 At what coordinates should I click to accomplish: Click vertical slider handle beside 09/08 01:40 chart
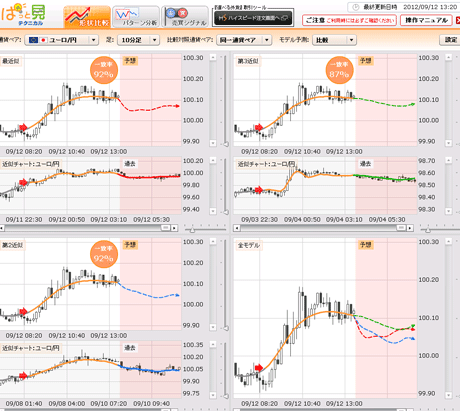coord(226,396)
